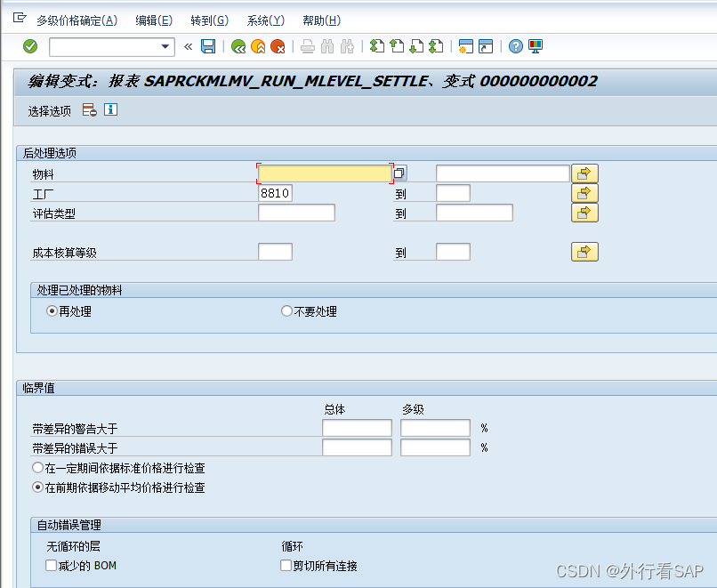The width and height of the screenshot is (717, 588).
Task: Click the red Cancel icon
Action: click(x=278, y=46)
